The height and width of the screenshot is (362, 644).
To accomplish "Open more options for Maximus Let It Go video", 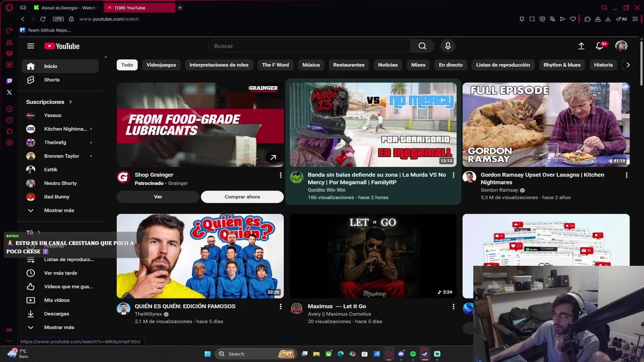I will (x=453, y=306).
